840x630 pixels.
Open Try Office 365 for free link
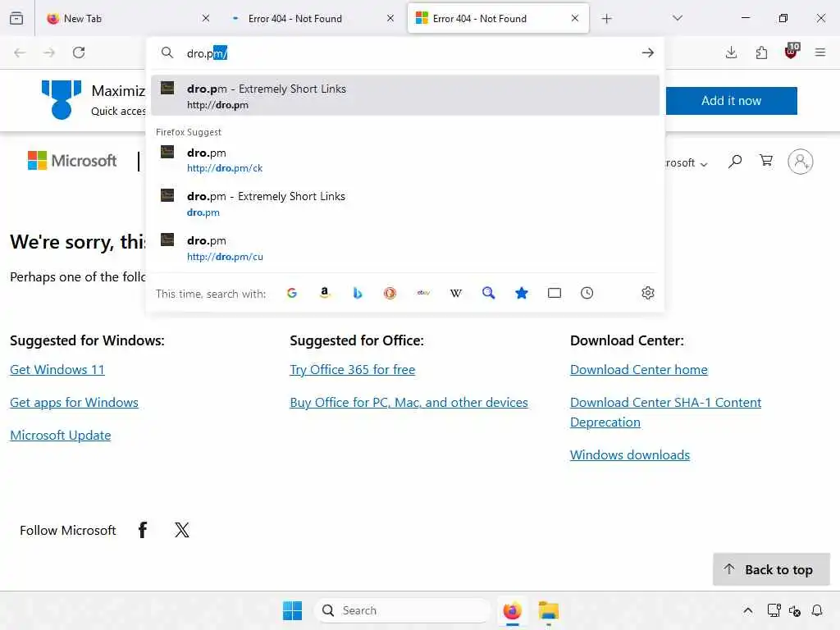tap(353, 370)
